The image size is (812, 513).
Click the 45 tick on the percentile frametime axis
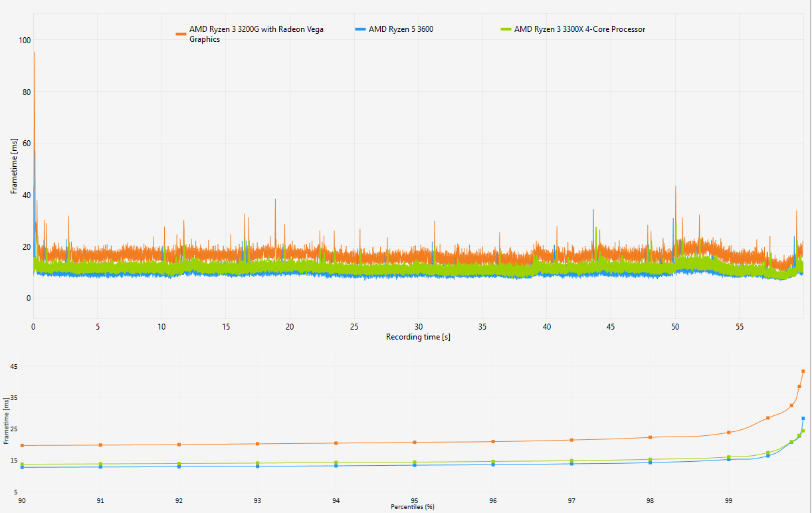(15, 367)
